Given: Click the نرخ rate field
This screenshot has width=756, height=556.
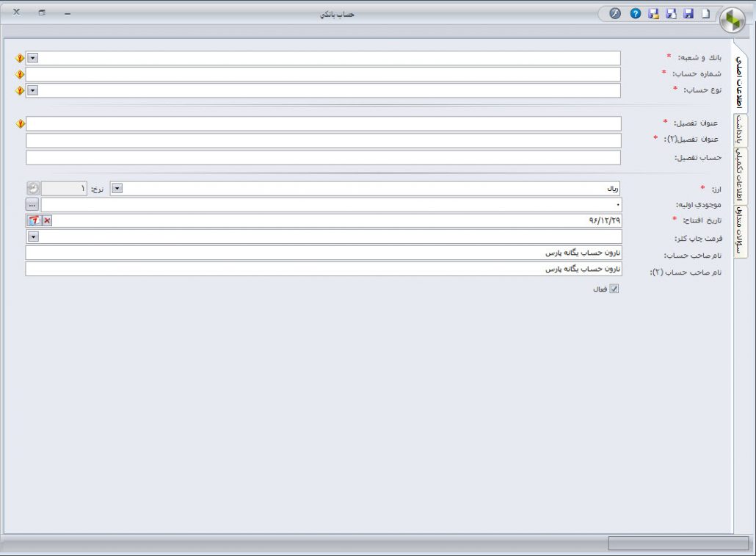Looking at the screenshot, I should [x=64, y=188].
